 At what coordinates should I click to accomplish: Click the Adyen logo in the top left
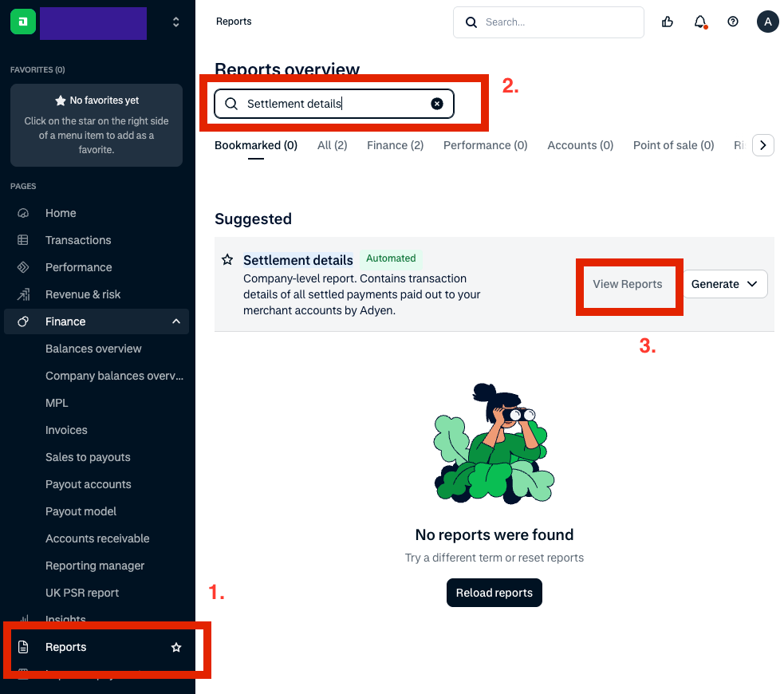22,22
